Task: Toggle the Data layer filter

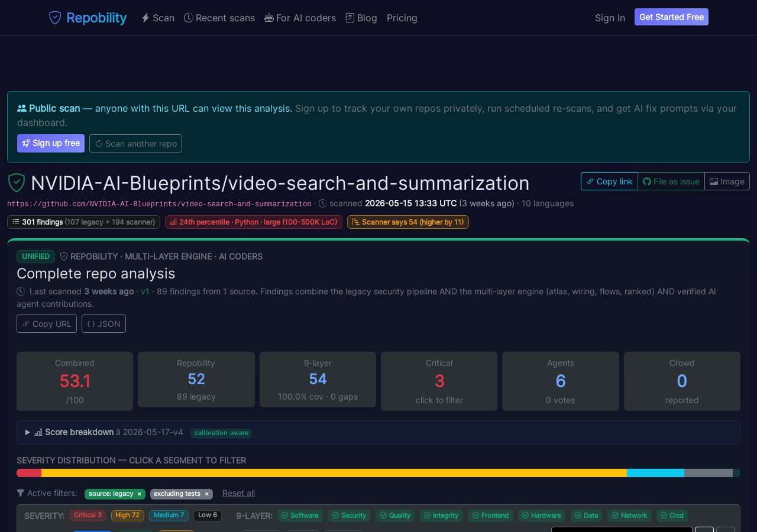Action: pyautogui.click(x=586, y=516)
